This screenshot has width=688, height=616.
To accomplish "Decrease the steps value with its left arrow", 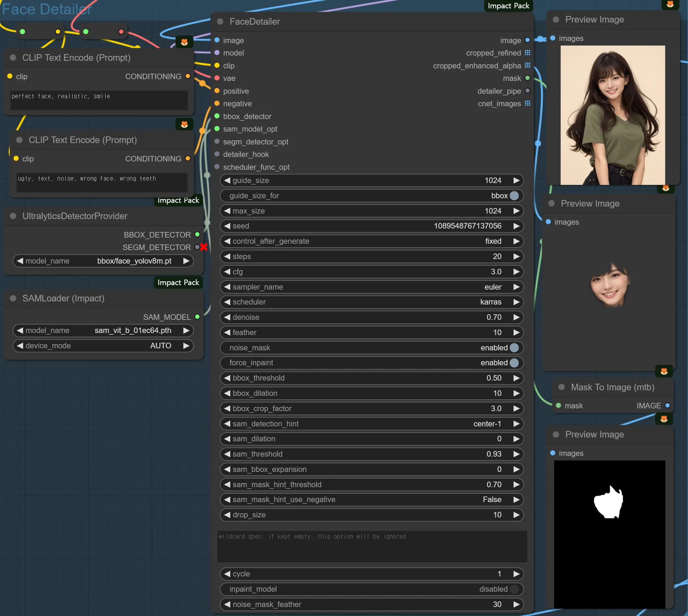I will click(x=227, y=256).
